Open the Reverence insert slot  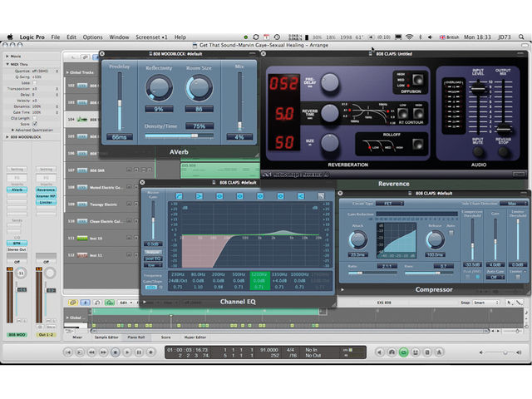pyautogui.click(x=46, y=190)
